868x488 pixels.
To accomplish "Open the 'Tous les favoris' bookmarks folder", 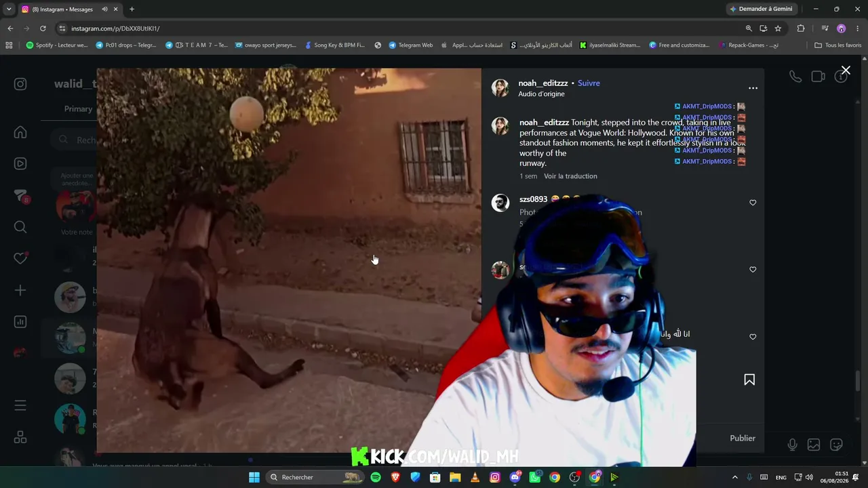I will tap(837, 45).
